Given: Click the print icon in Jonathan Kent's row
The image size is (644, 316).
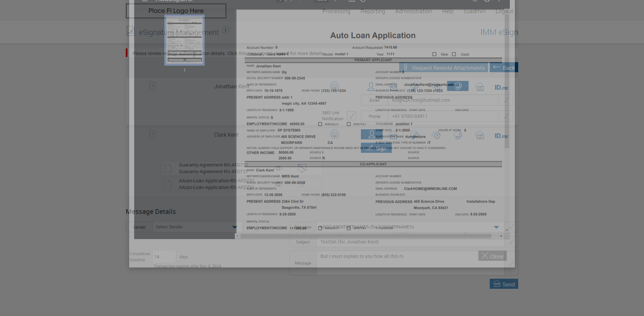Looking at the screenshot, I should tap(334, 86).
